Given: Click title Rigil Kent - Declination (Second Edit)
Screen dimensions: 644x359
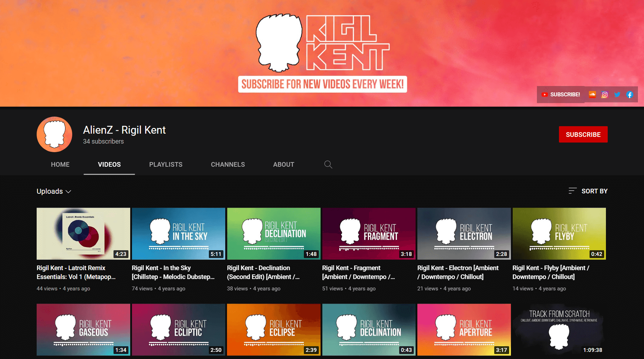Looking at the screenshot, I should 263,272.
